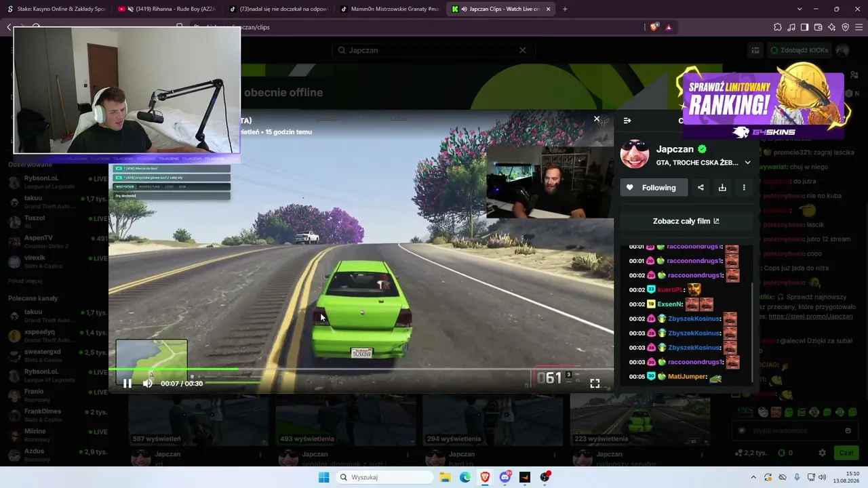Open Microsoft Edge from the taskbar
This screenshot has width=868, height=488.
pyautogui.click(x=465, y=477)
